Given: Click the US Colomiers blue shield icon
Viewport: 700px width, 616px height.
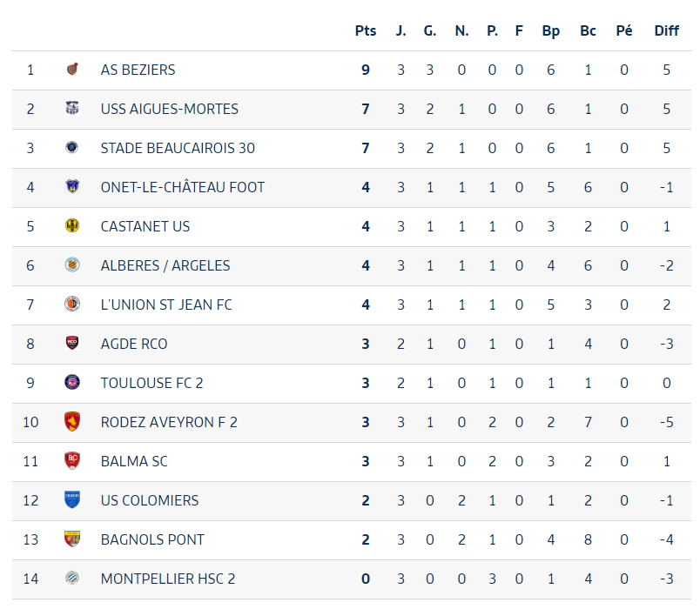Looking at the screenshot, I should click(x=72, y=500).
